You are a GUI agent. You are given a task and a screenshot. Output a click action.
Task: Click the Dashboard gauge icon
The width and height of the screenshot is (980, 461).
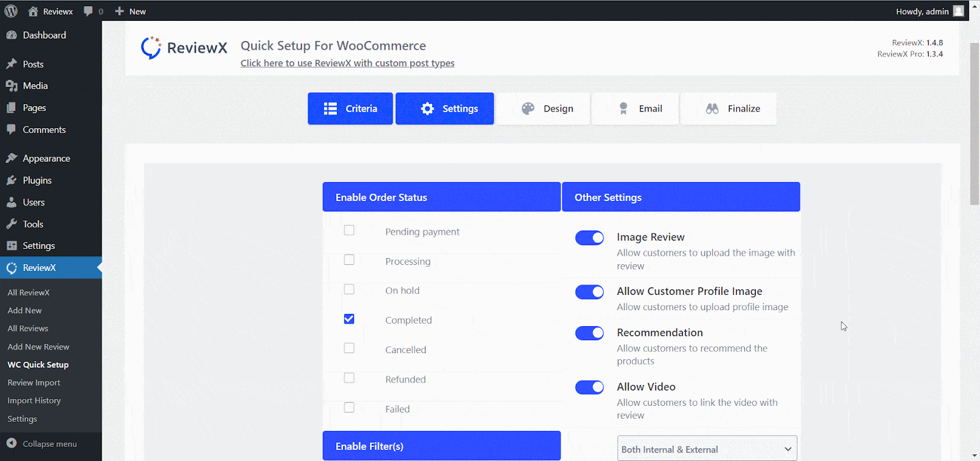pyautogui.click(x=12, y=35)
